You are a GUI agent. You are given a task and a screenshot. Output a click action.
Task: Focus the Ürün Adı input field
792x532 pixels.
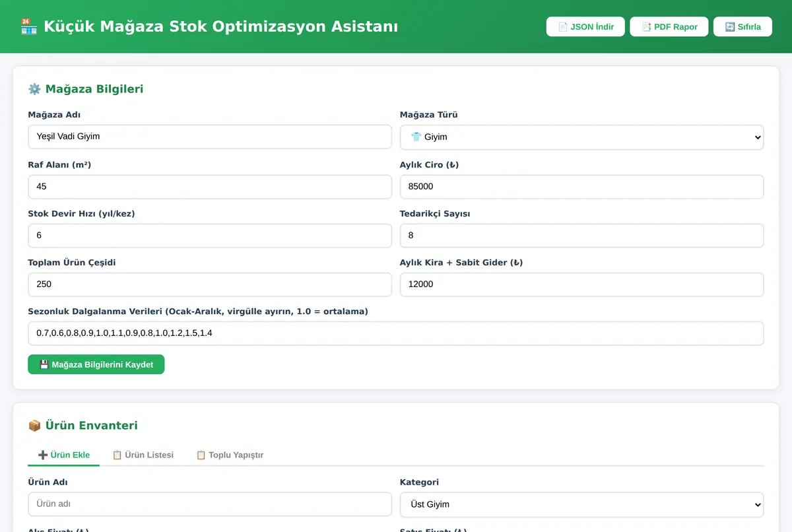point(210,504)
